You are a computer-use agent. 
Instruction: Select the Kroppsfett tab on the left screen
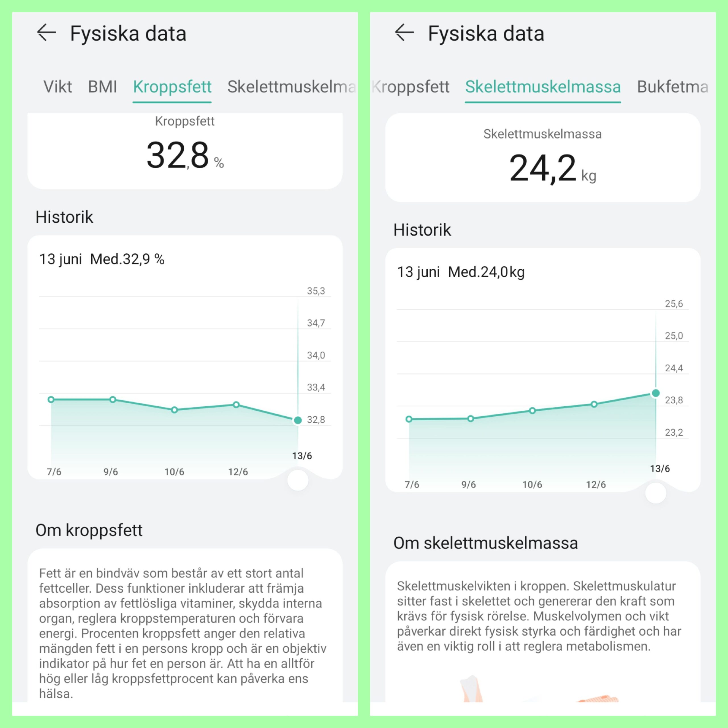pyautogui.click(x=172, y=87)
